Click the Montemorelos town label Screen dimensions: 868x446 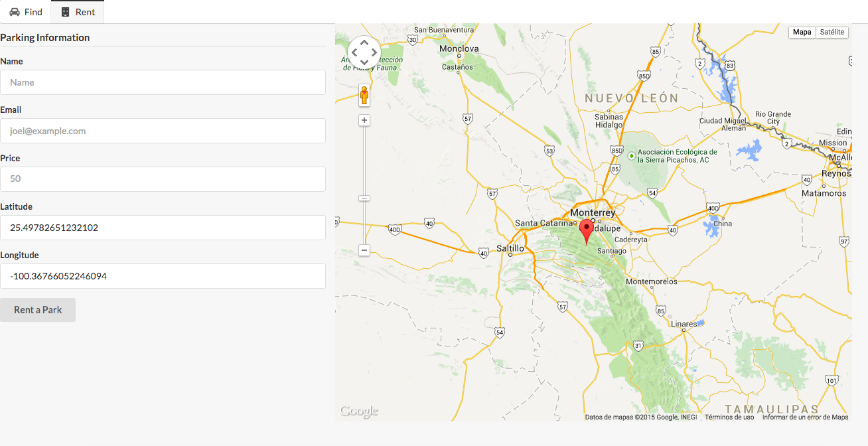(652, 281)
